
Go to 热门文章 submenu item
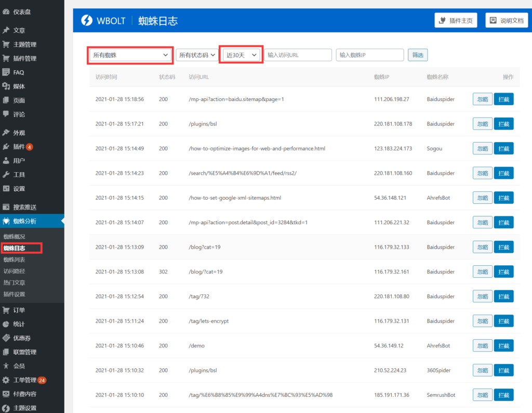15,282
